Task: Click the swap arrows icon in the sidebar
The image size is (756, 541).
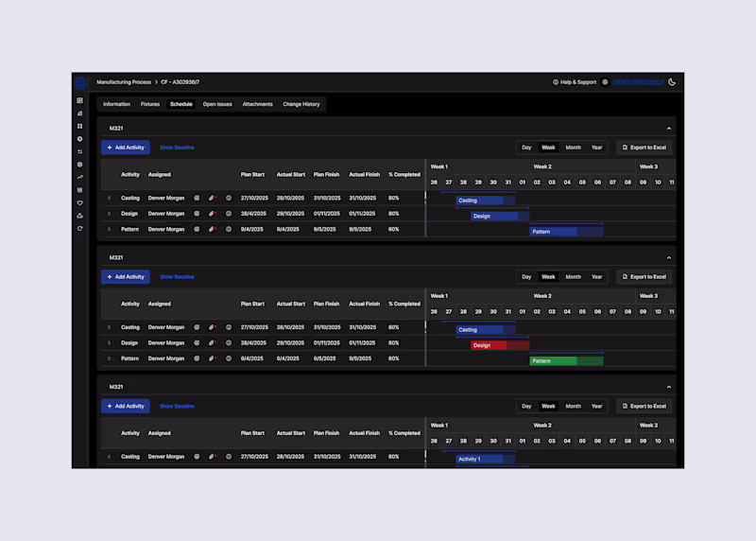Action: pyautogui.click(x=80, y=152)
